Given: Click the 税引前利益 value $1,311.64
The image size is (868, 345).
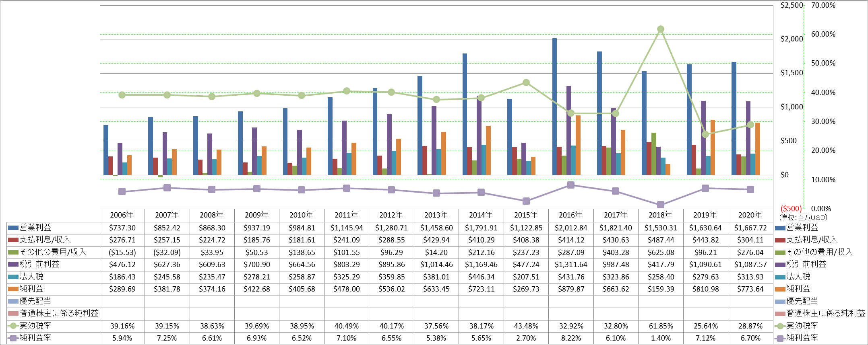Looking at the screenshot, I should [571, 265].
